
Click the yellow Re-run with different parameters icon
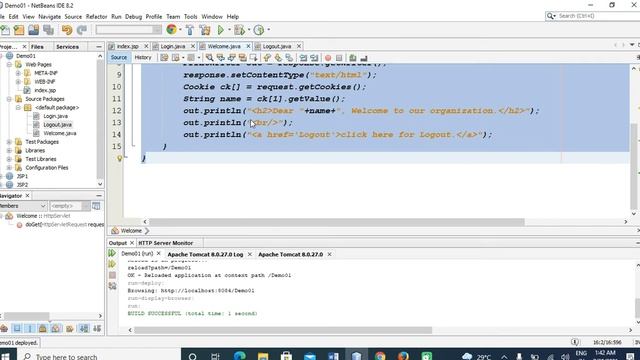tap(112, 264)
